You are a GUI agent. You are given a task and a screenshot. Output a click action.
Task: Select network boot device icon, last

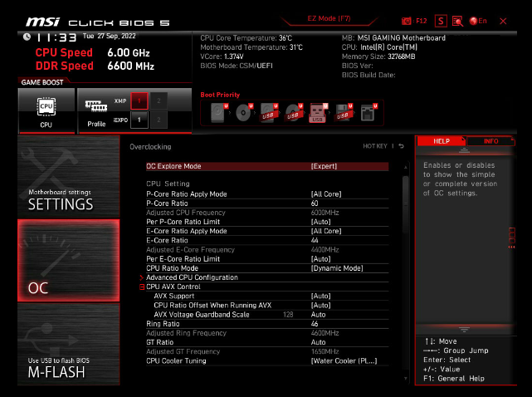click(x=368, y=112)
